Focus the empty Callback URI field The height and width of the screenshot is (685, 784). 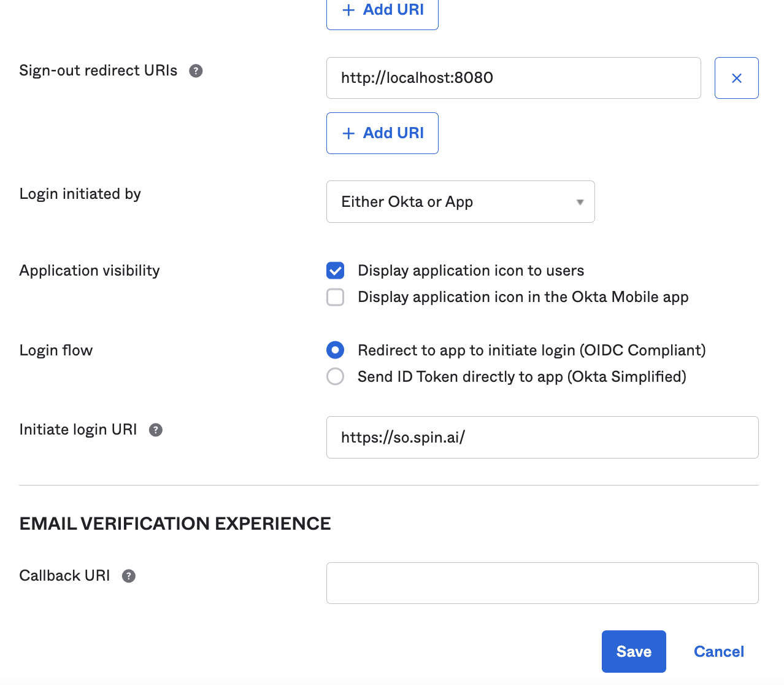point(542,583)
